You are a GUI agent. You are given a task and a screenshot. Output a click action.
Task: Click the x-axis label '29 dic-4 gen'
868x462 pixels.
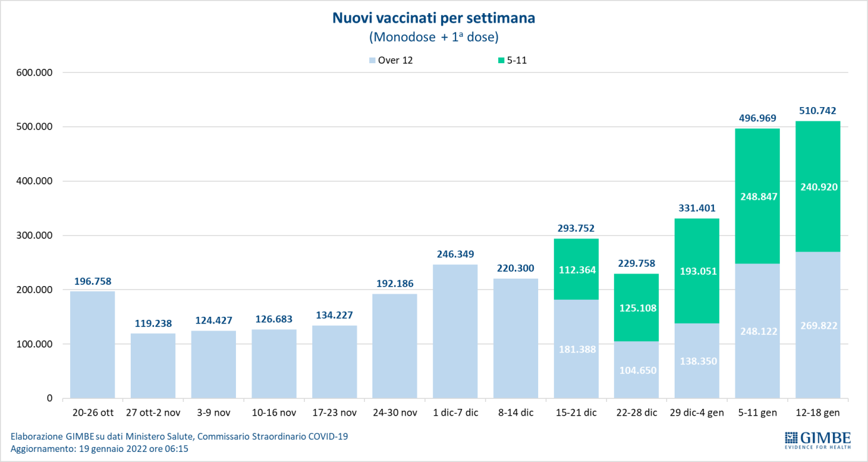pyautogui.click(x=698, y=413)
